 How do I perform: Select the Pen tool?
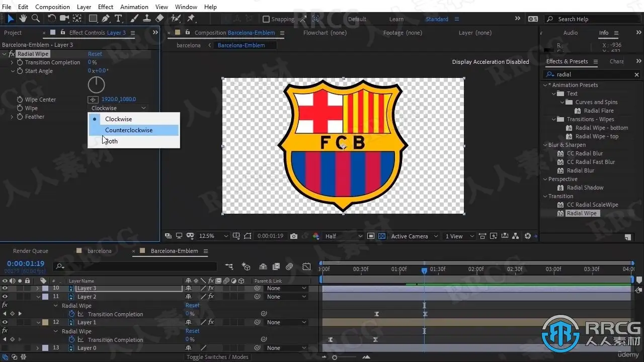106,19
